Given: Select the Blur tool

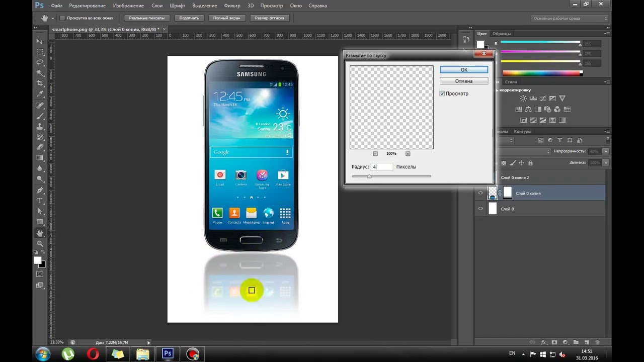Looking at the screenshot, I should [x=40, y=168].
